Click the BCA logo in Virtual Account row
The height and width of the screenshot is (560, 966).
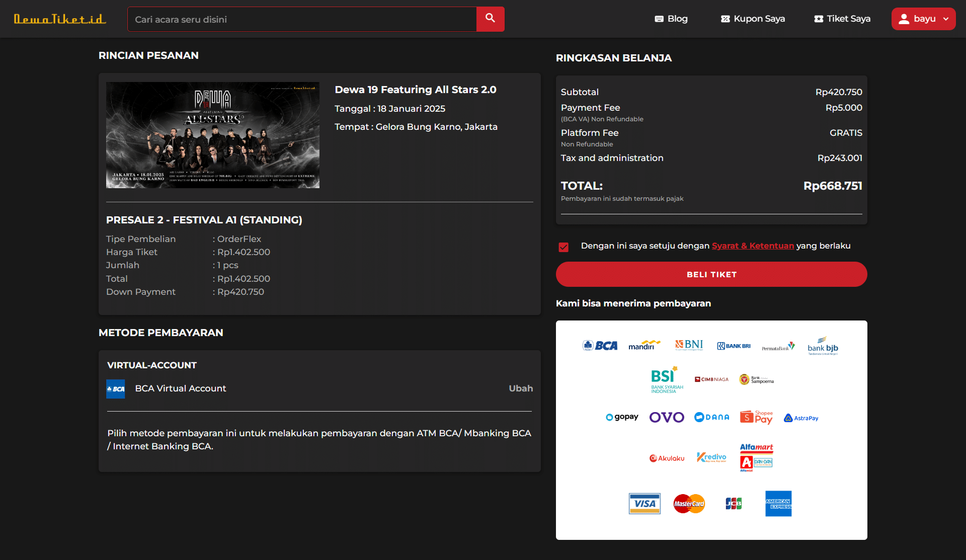pos(116,389)
